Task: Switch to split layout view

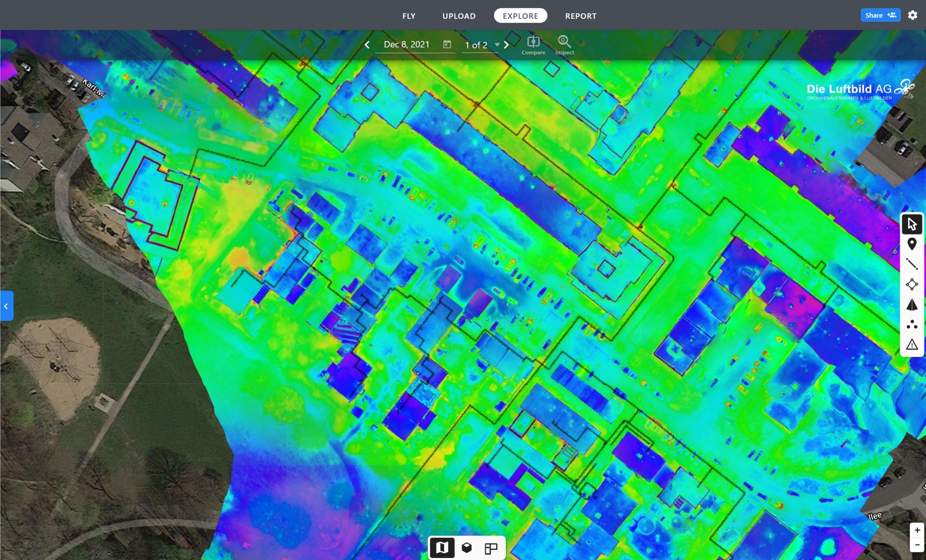Action: point(490,547)
